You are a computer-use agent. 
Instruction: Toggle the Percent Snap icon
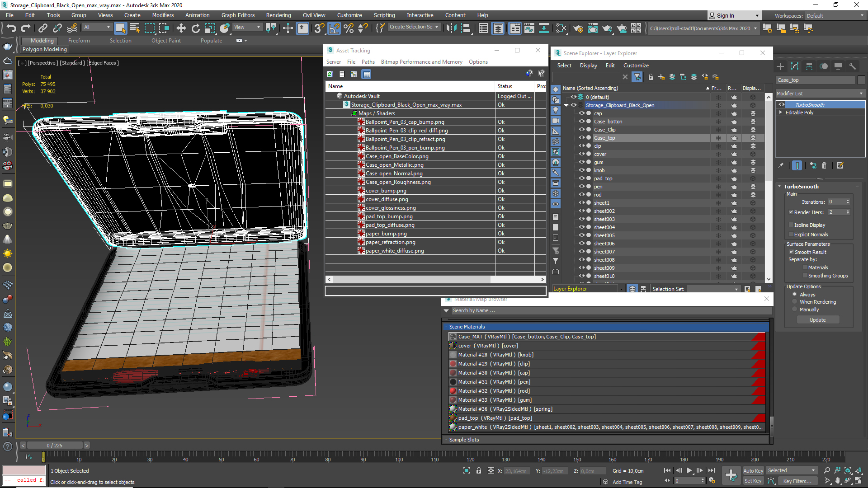(x=349, y=28)
